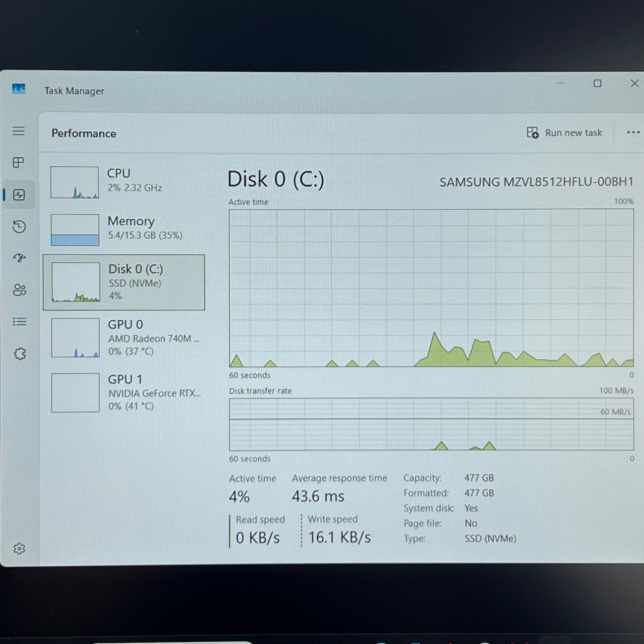Click the disk Active time graph
This screenshot has height=644, width=644.
point(431,288)
